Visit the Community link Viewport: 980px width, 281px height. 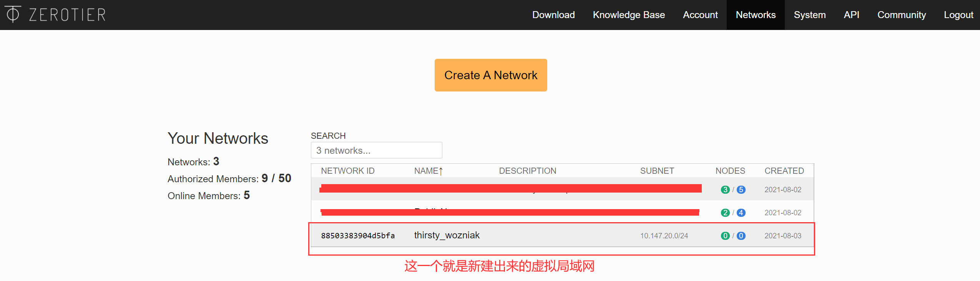902,15
